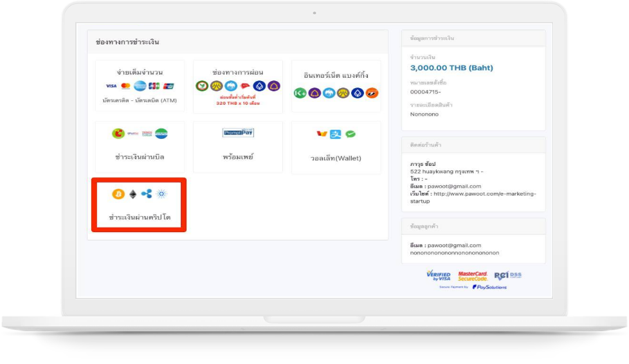Viewport: 629px width, 364px height.
Task: Click the PaySolutions logo at bottom
Action: pos(490,287)
